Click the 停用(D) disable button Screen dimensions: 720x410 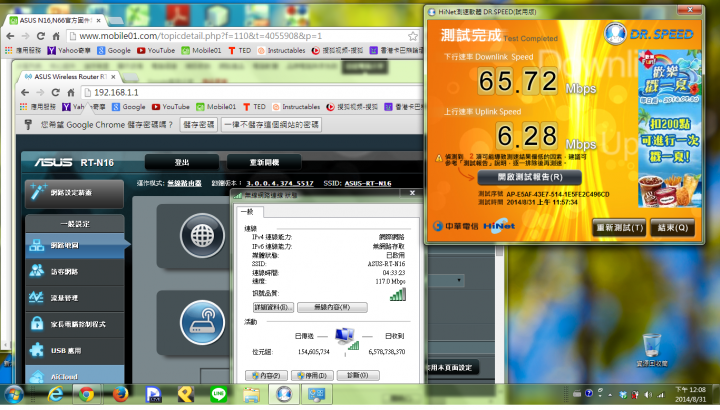tap(312, 375)
